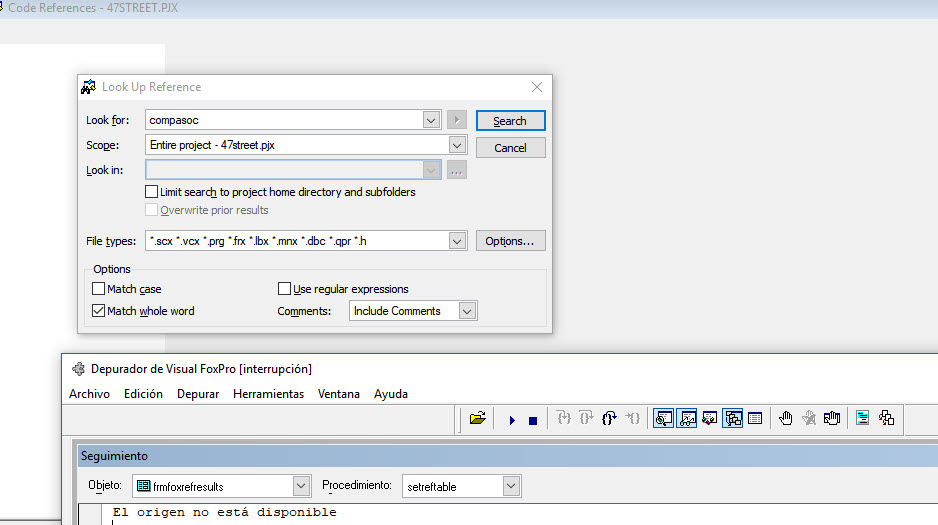Viewport: 938px width, 525px height.
Task: Toggle the Watch window glasses icon
Action: [x=687, y=419]
